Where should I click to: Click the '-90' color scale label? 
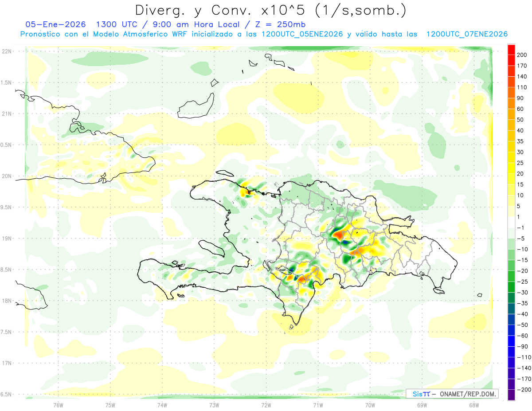point(523,346)
